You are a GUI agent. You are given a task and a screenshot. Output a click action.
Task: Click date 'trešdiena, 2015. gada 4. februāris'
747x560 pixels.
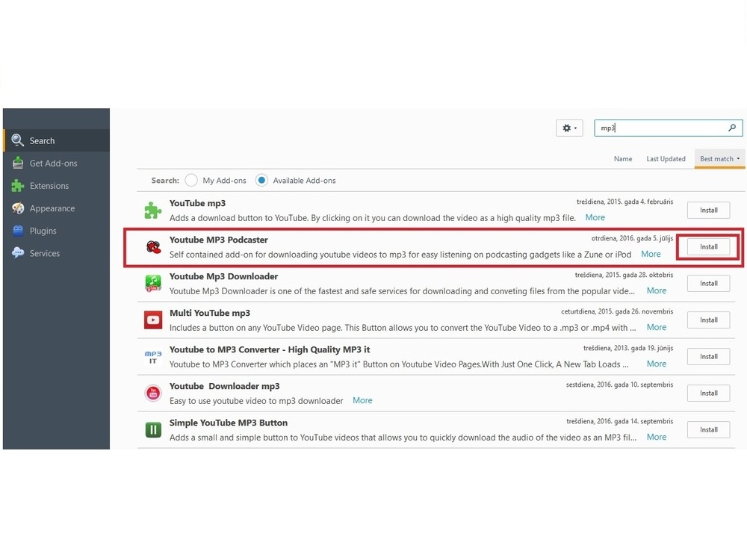pyautogui.click(x=624, y=202)
